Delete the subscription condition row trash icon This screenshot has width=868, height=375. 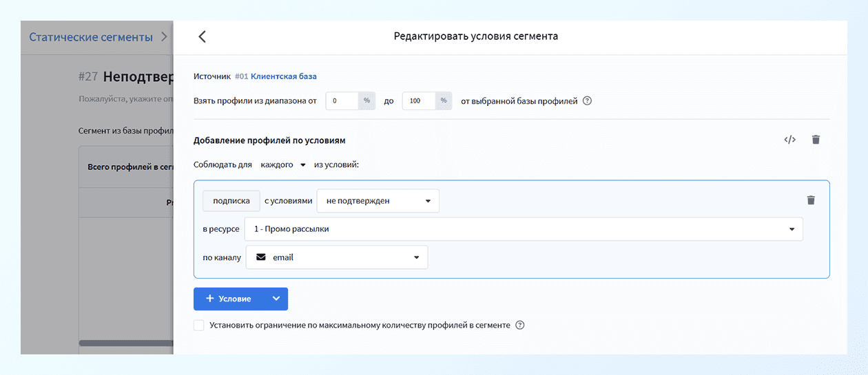pyautogui.click(x=811, y=200)
